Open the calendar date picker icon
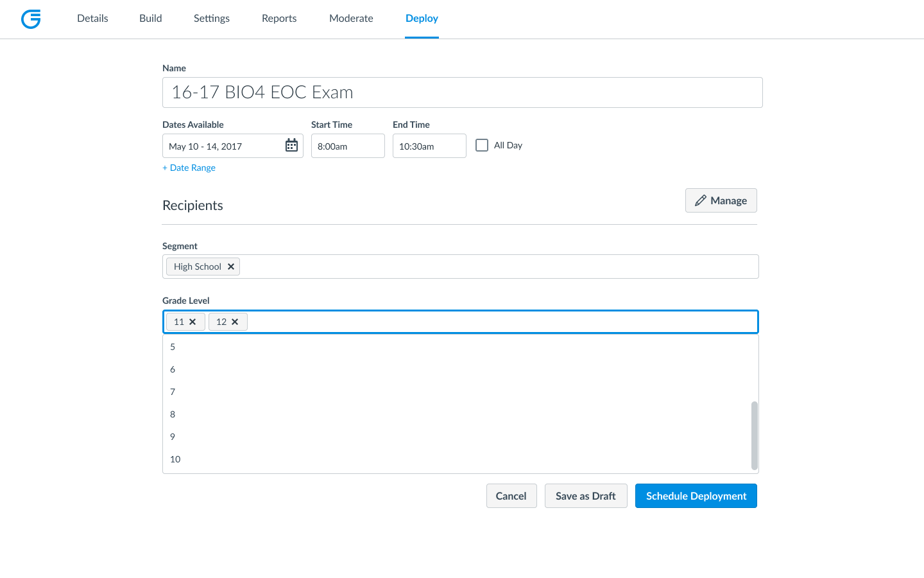The image size is (924, 578). [x=291, y=145]
